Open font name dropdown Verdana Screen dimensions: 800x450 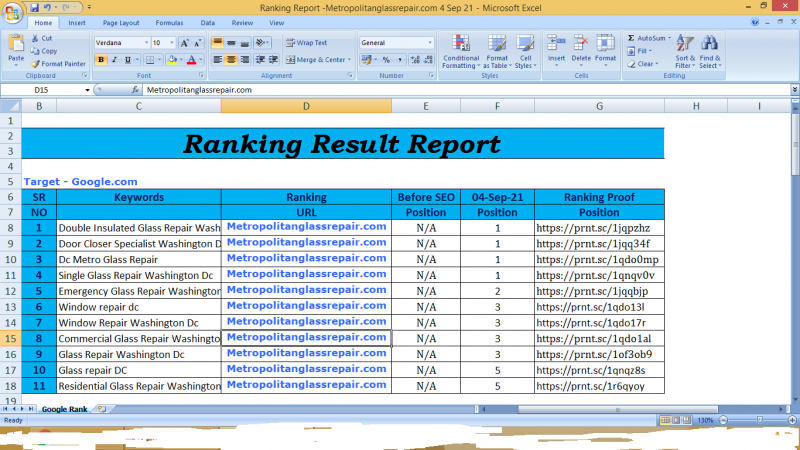146,43
